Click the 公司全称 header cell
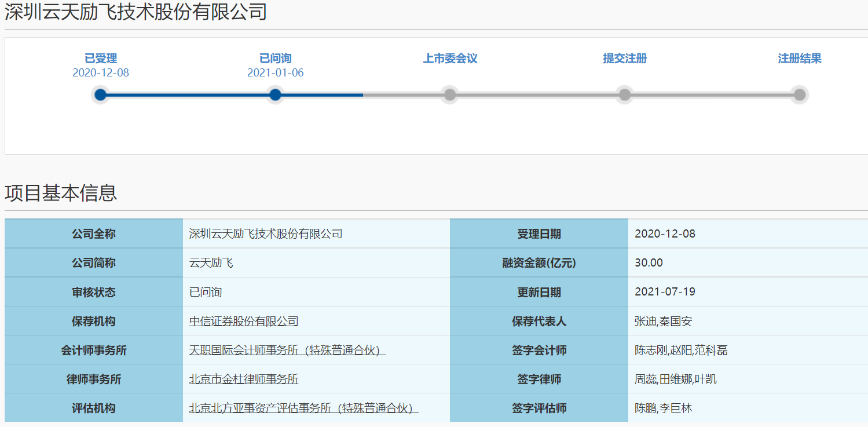 (x=94, y=234)
